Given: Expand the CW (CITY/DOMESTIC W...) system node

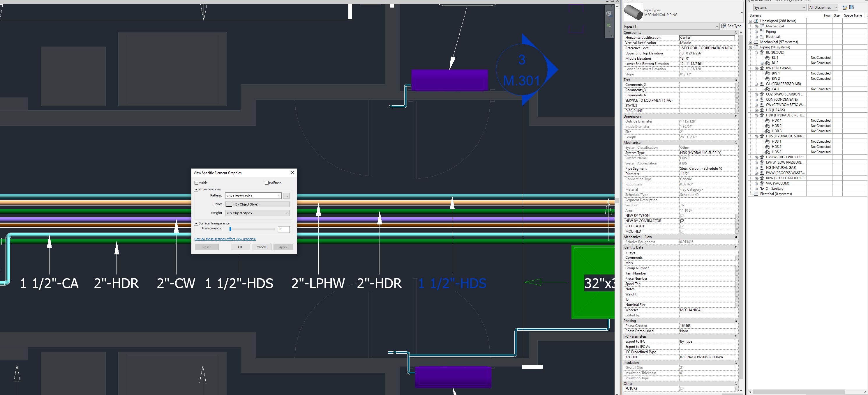Looking at the screenshot, I should tap(756, 105).
